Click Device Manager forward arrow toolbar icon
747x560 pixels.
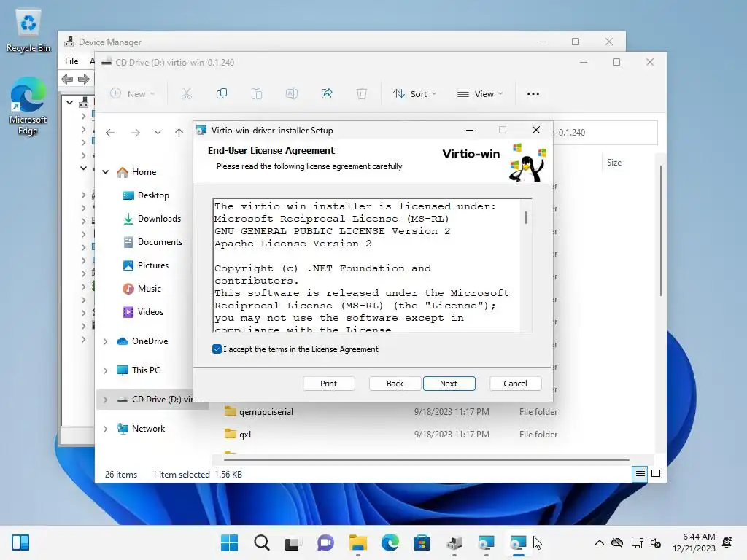point(84,79)
